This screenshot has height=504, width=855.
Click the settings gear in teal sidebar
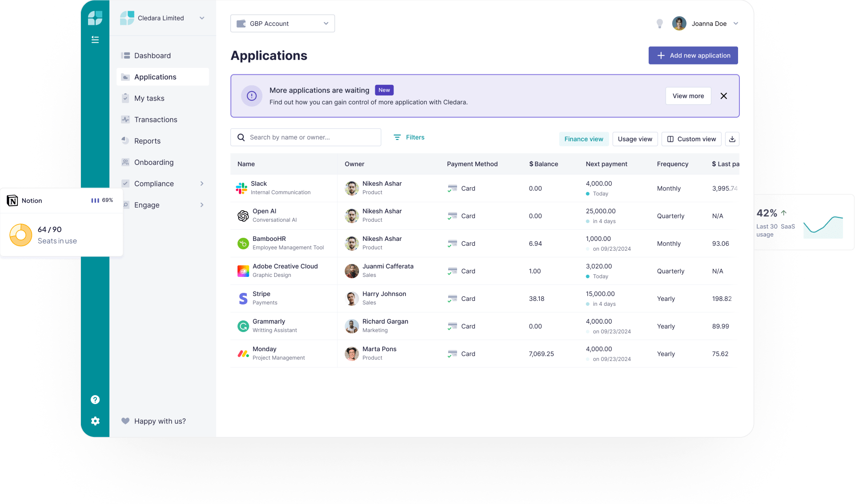[95, 421]
